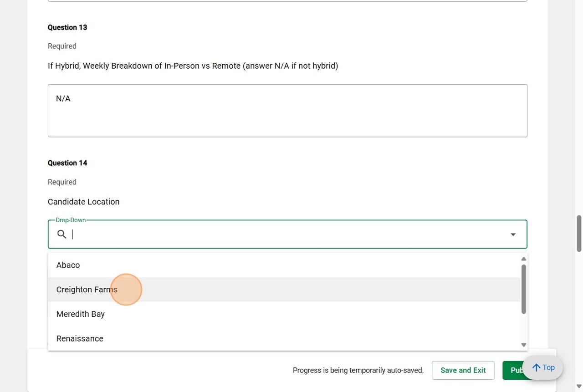Click the search magnifier icon in Drop-Down

61,234
